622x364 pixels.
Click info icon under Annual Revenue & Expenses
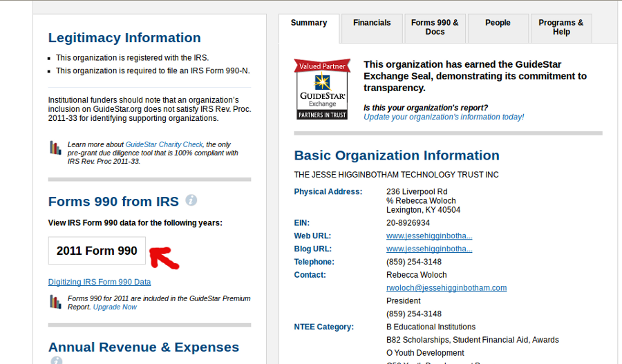[57, 361]
